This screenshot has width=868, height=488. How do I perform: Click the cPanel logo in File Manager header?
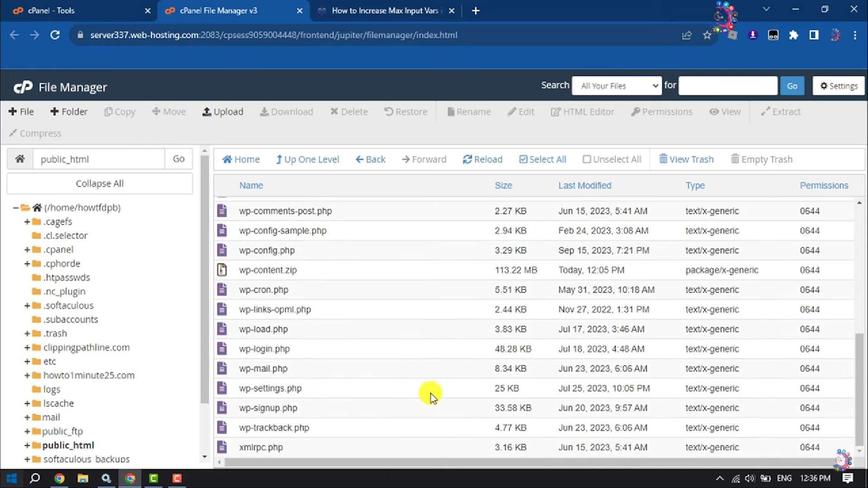pyautogui.click(x=23, y=87)
